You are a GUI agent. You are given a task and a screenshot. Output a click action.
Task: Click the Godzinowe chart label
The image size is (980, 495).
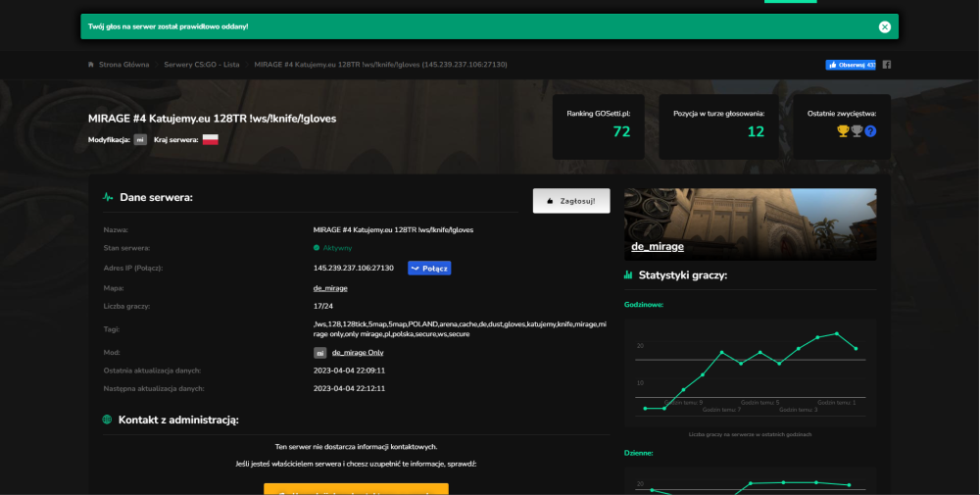[644, 305]
